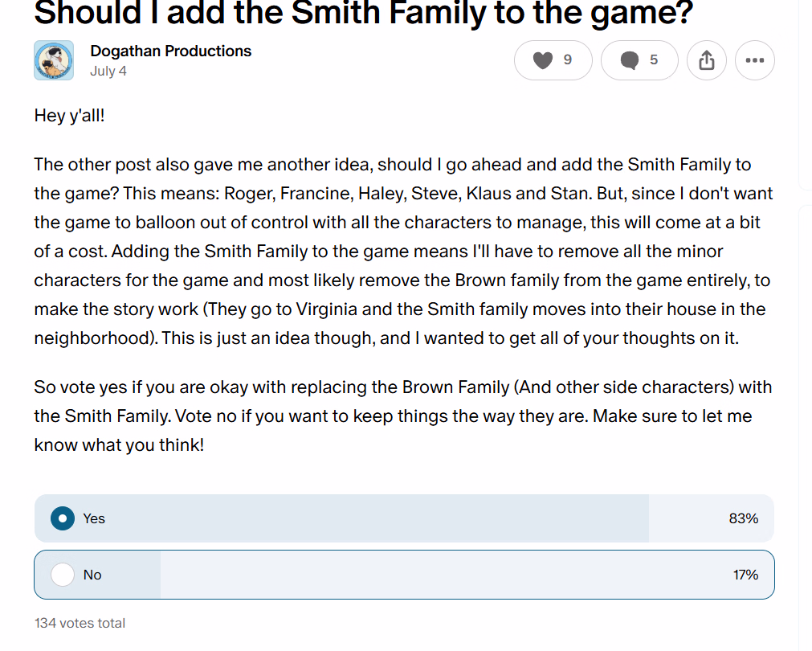Image resolution: width=812 pixels, height=651 pixels.
Task: Select the No radio button
Action: click(x=63, y=575)
